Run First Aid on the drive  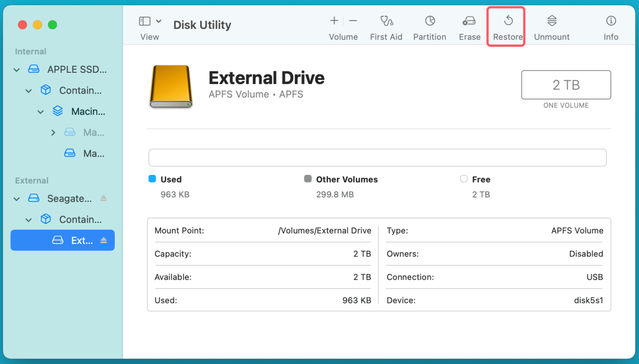click(x=386, y=25)
